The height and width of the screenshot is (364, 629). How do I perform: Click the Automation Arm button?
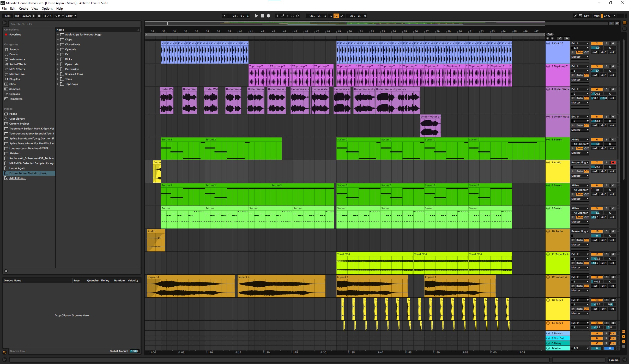tap(282, 16)
